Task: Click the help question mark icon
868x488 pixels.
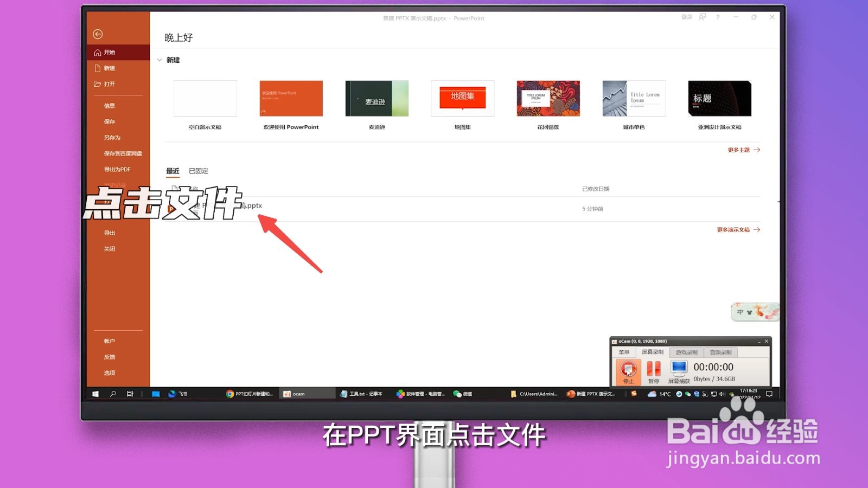Action: pos(718,17)
